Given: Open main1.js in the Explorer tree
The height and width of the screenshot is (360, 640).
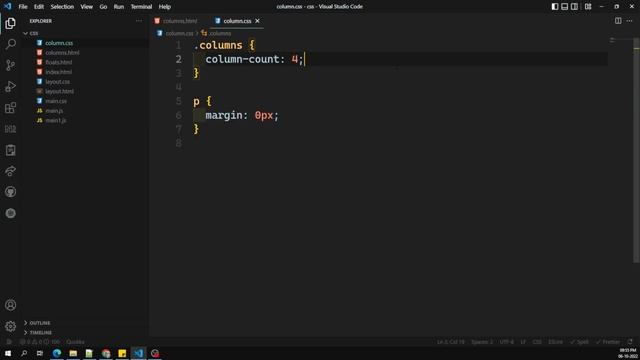Looking at the screenshot, I should (x=56, y=120).
